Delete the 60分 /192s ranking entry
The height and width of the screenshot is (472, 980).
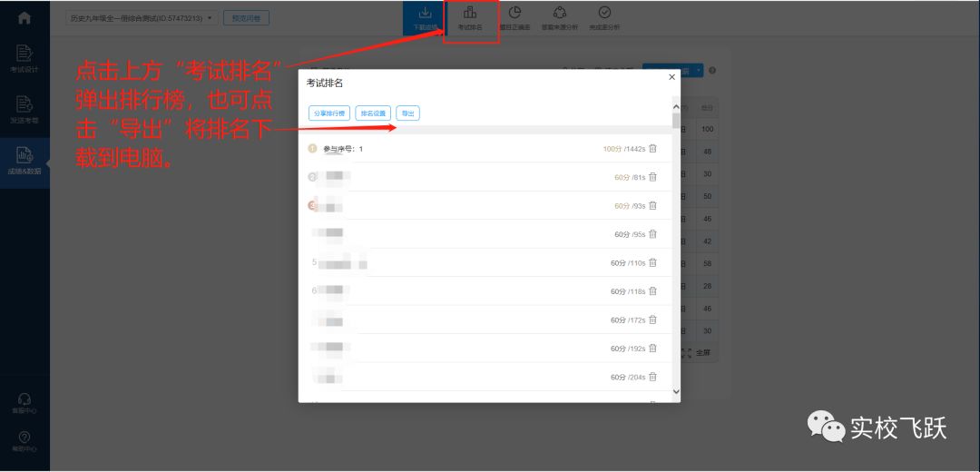[652, 349]
